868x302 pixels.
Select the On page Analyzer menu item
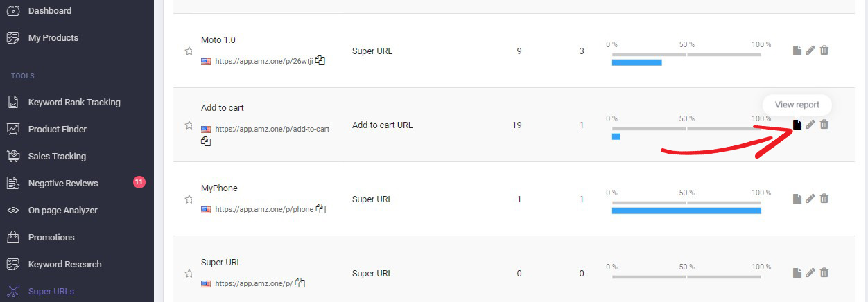(x=63, y=211)
